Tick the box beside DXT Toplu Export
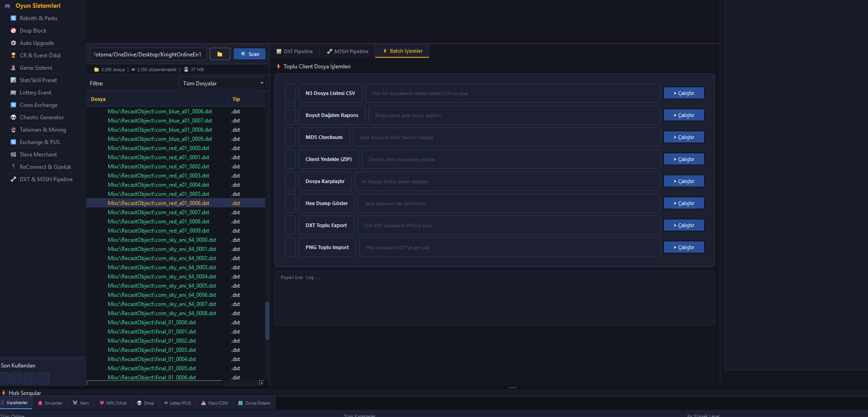Viewport: 868px width, 417px height. pyautogui.click(x=290, y=225)
